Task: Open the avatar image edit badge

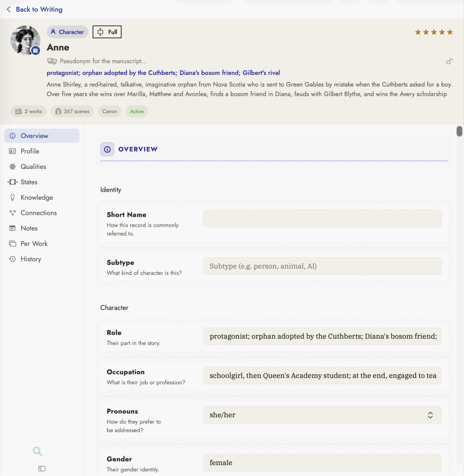Action: point(35,51)
